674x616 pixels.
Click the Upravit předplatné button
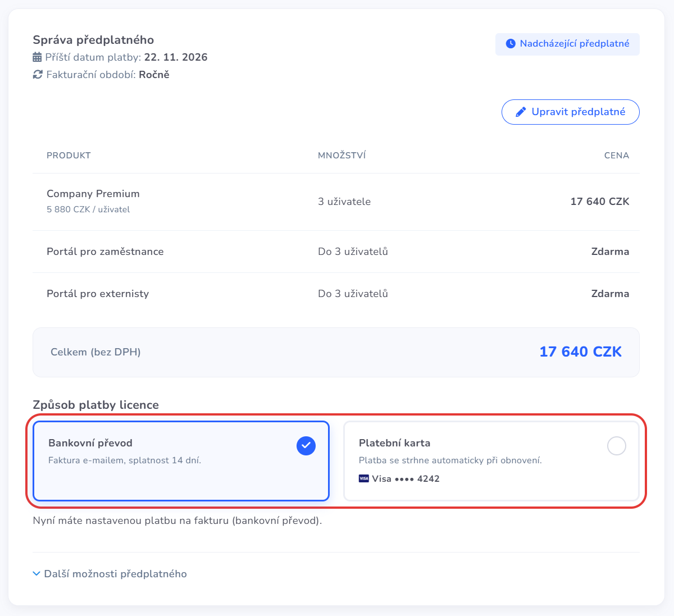tap(571, 112)
